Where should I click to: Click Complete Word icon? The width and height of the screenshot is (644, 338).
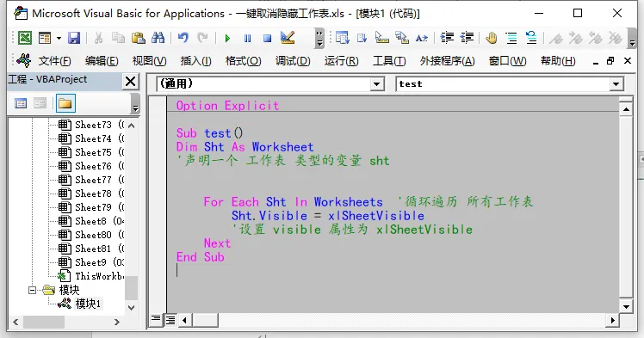click(422, 38)
